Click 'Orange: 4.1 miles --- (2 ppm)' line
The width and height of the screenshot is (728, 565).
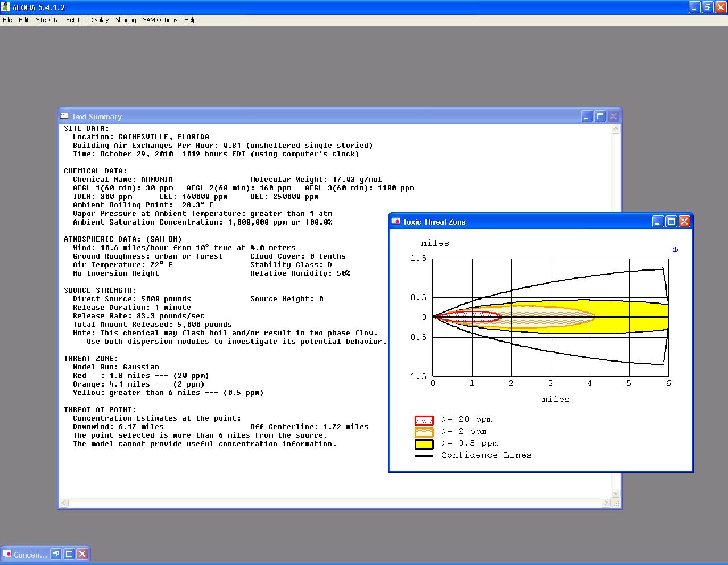[139, 384]
